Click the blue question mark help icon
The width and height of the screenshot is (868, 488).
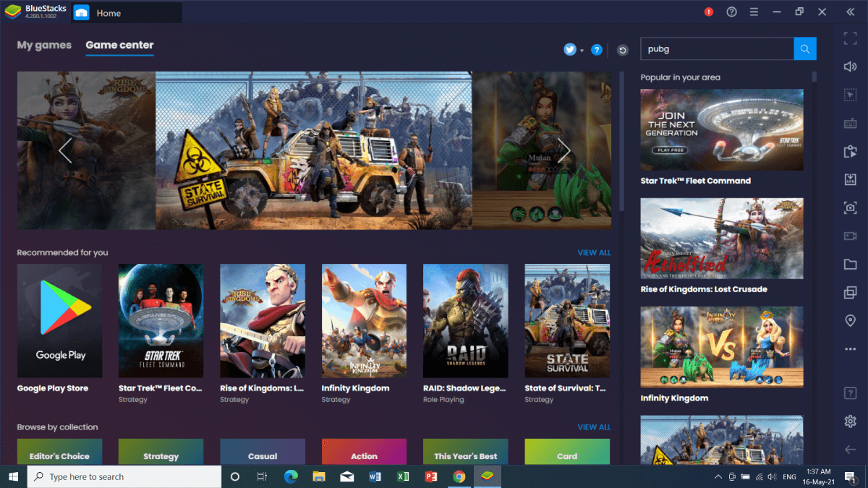[597, 50]
